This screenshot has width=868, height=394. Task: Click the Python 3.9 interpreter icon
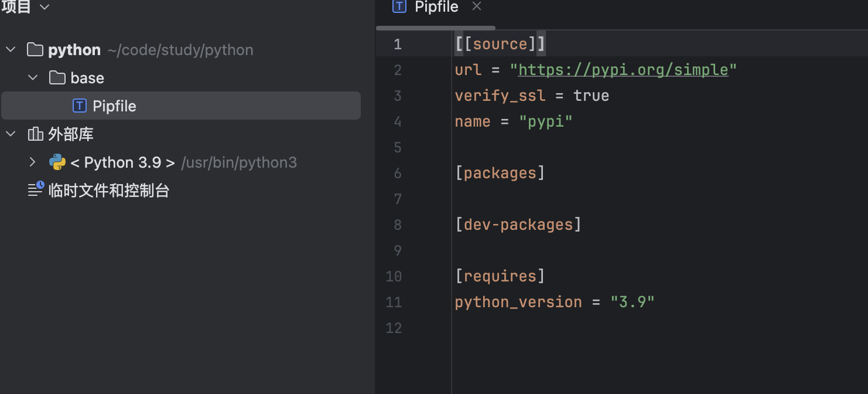(x=57, y=162)
